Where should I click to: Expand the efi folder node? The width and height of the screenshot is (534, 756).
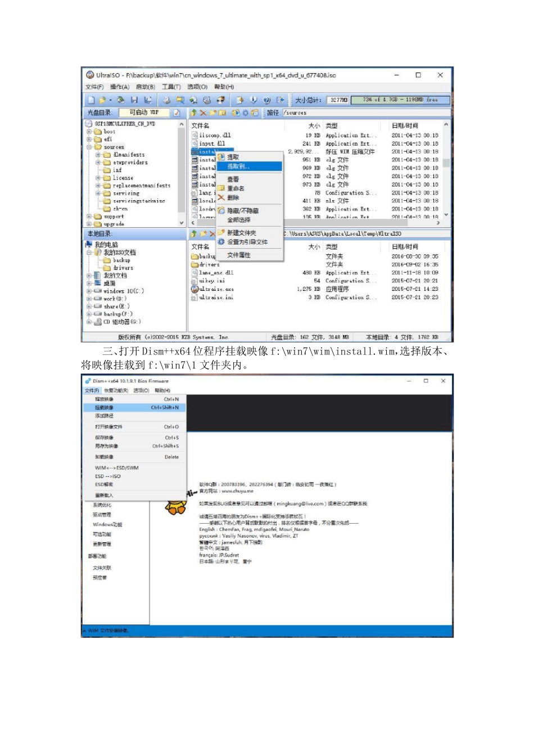pos(89,139)
